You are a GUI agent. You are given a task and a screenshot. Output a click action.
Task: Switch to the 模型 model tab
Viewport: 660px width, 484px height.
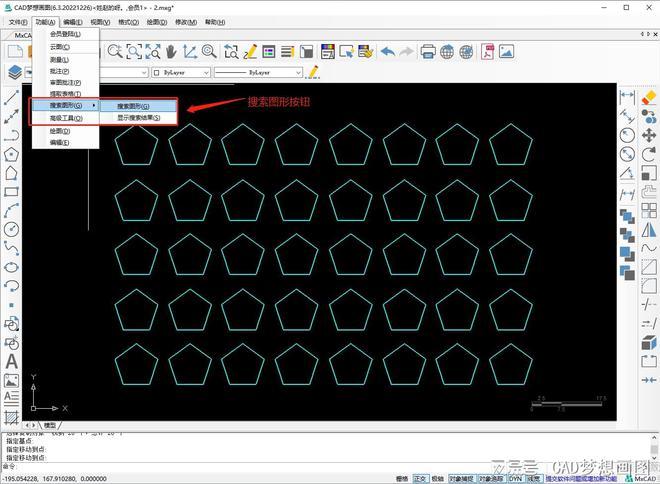tap(50, 425)
